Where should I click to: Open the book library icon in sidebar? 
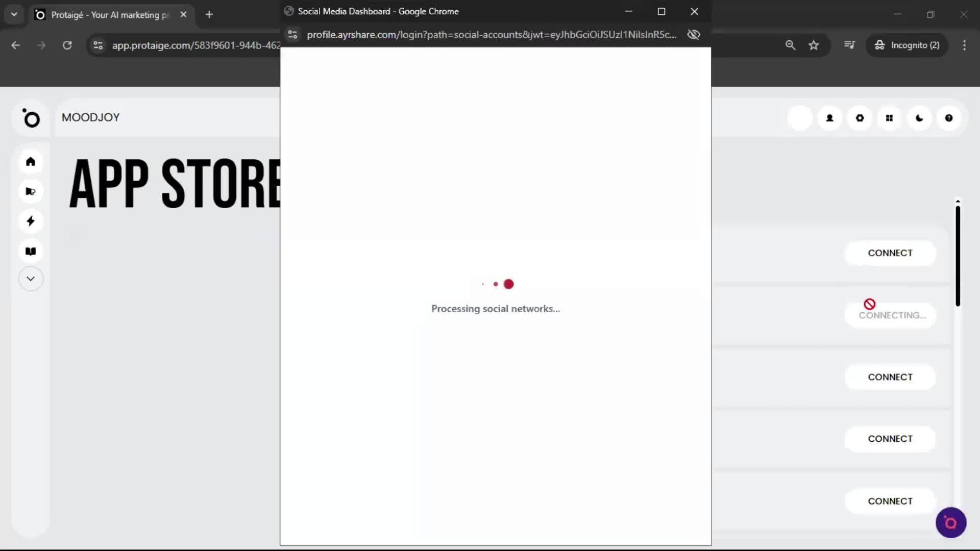point(31,251)
